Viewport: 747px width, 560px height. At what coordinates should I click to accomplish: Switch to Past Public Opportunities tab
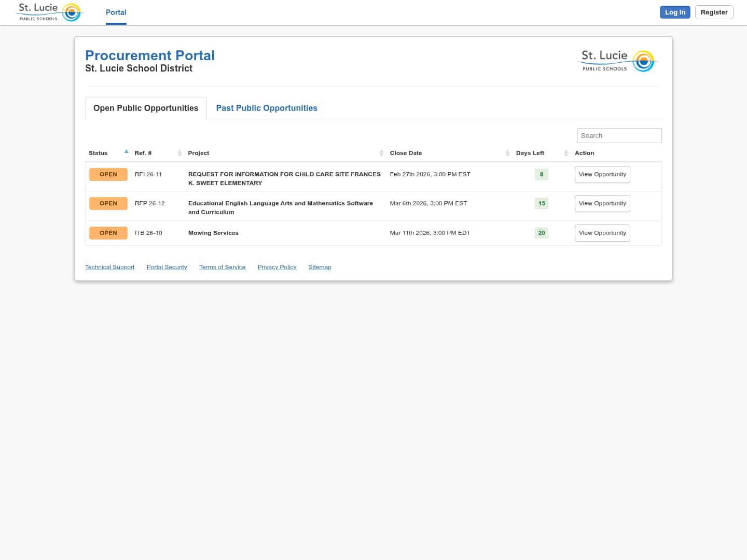(266, 108)
